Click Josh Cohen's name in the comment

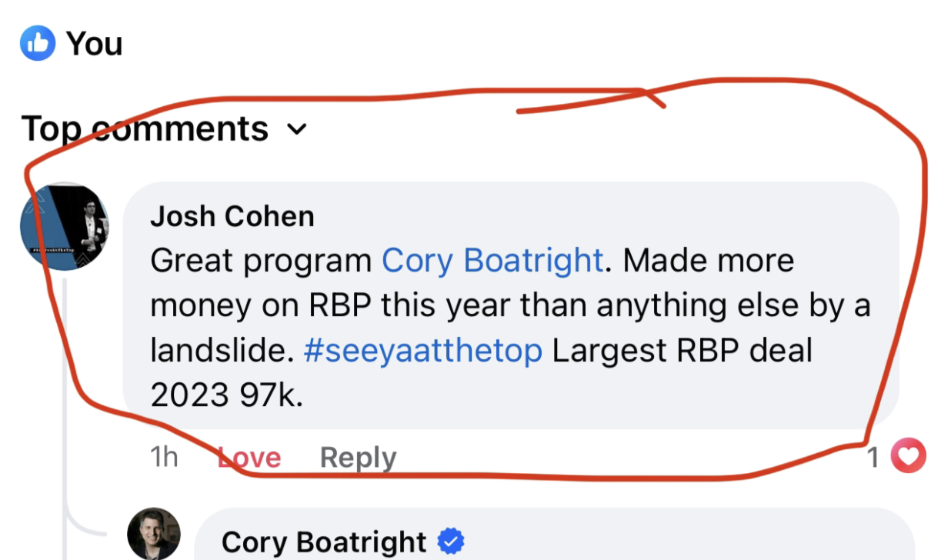coord(232,216)
